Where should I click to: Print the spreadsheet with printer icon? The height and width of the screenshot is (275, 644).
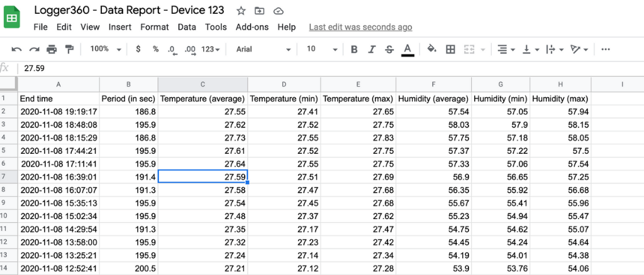tap(52, 50)
